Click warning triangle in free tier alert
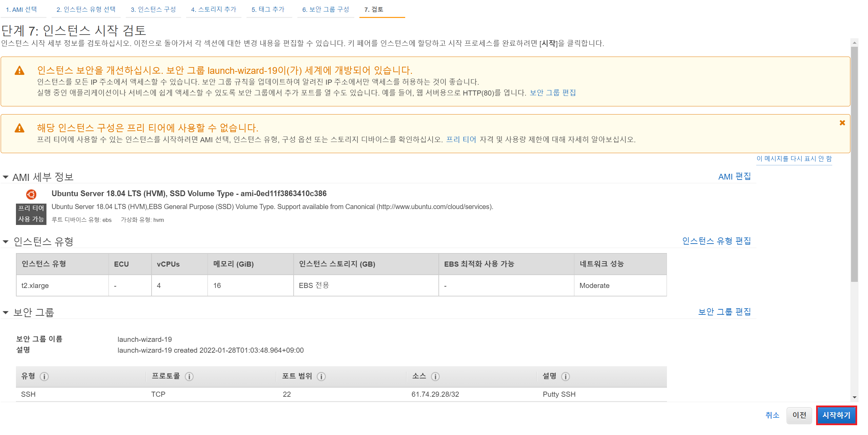Viewport: 868px width, 435px height. coord(20,128)
